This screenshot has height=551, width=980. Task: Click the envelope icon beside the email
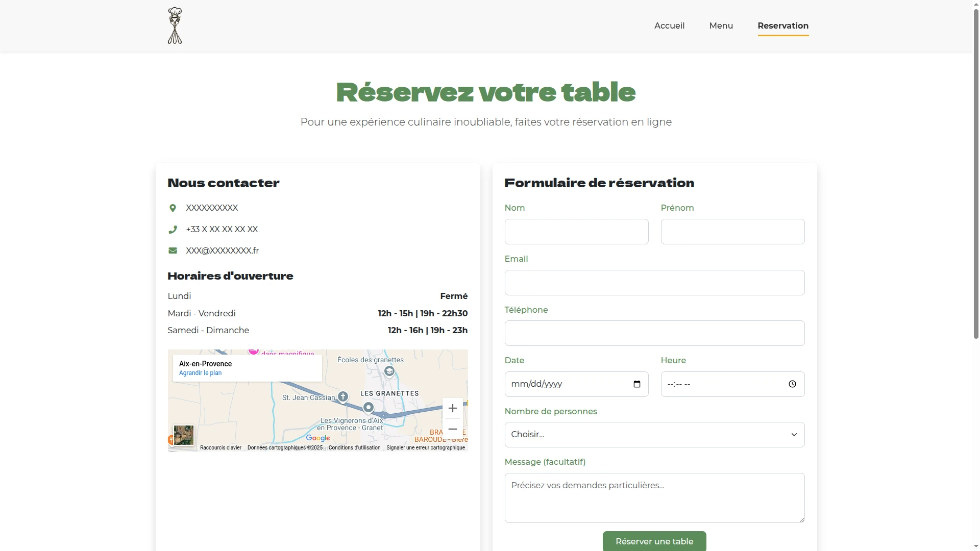click(x=173, y=250)
